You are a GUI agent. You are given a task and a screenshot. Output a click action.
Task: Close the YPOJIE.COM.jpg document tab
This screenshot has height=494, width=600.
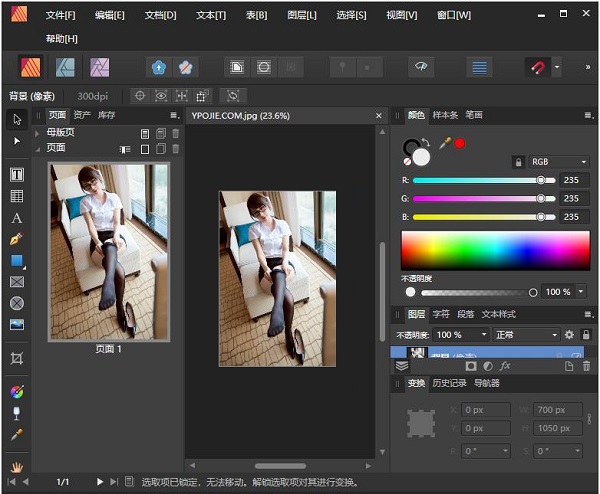(378, 116)
